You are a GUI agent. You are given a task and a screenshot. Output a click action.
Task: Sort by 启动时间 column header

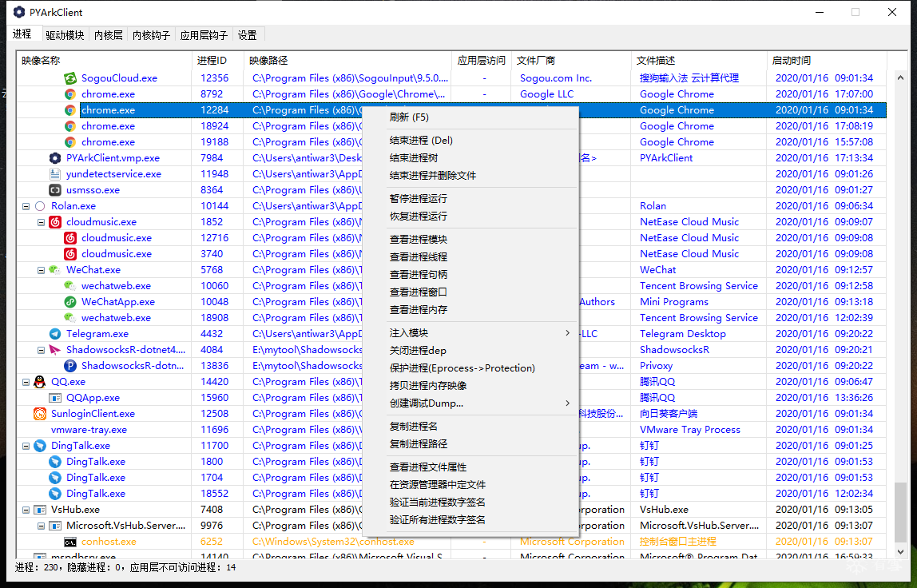tap(827, 60)
